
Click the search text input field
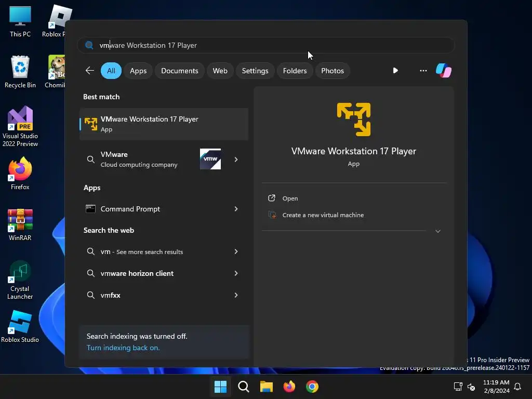(265, 45)
